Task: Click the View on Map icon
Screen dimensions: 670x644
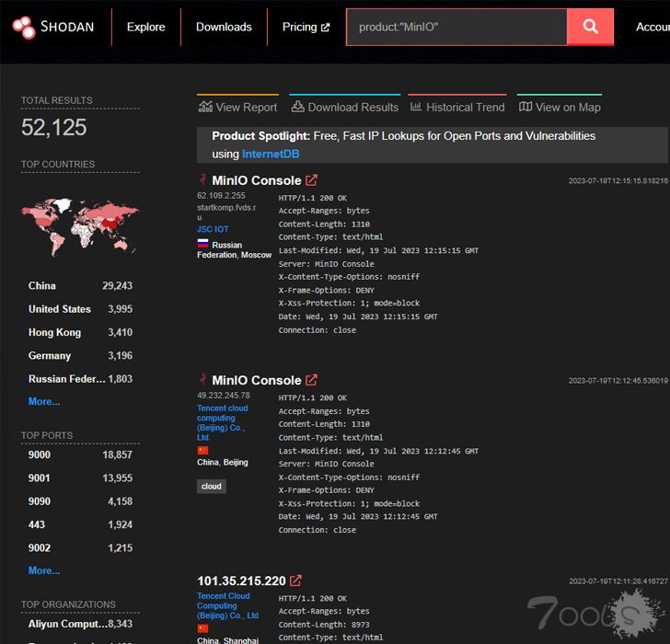Action: pos(526,107)
